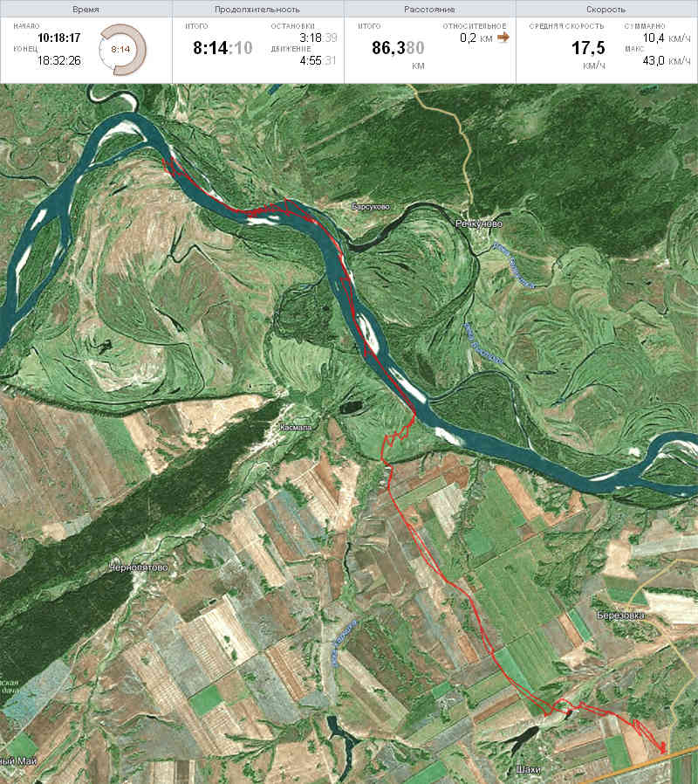This screenshot has width=698, height=784.
Task: Click the Березовка village label on map
Action: point(621,616)
